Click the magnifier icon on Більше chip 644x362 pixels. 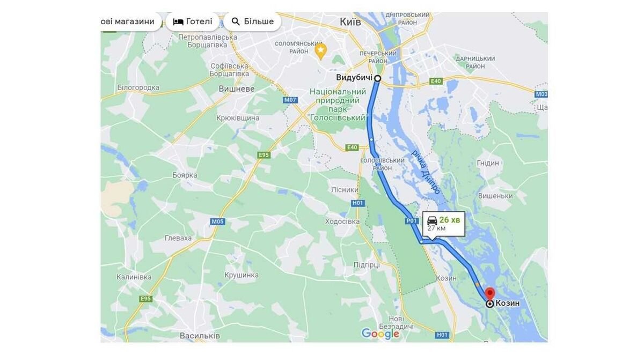(236, 21)
